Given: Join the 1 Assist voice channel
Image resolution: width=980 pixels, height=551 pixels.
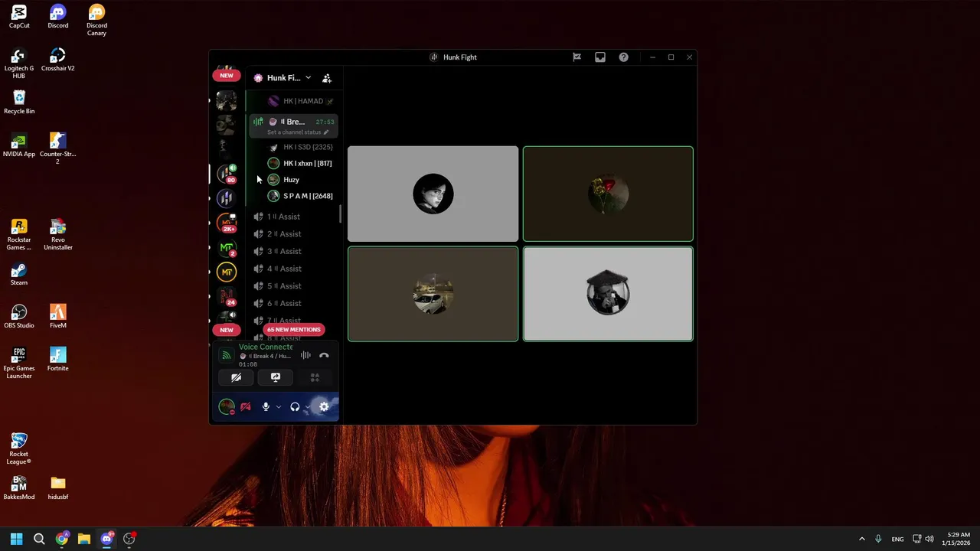Looking at the screenshot, I should (293, 217).
